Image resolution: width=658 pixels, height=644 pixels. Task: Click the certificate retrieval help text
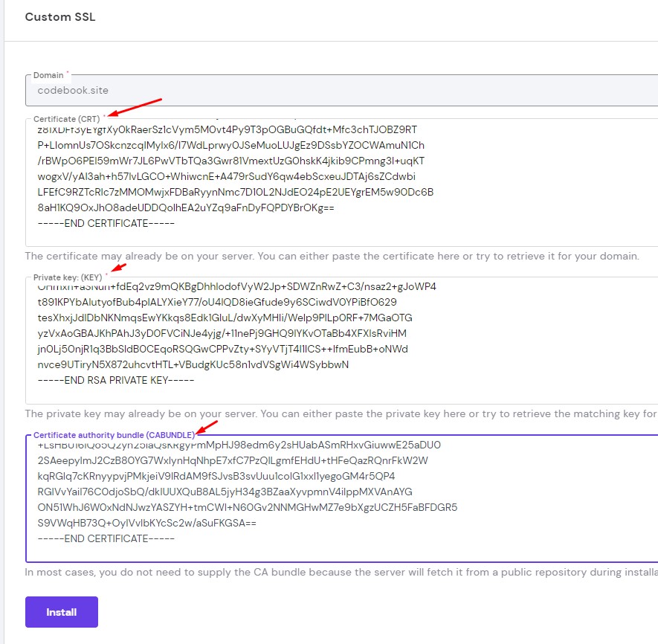332,256
